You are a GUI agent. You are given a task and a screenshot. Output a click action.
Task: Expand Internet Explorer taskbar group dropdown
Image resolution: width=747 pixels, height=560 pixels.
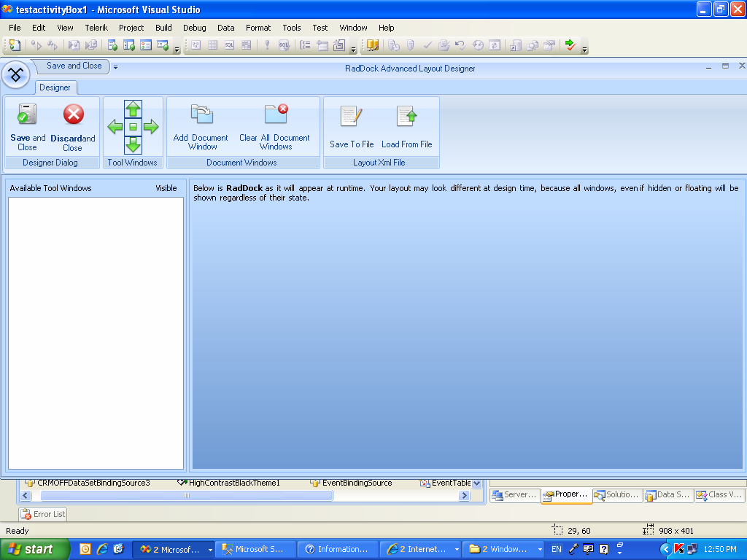(457, 550)
